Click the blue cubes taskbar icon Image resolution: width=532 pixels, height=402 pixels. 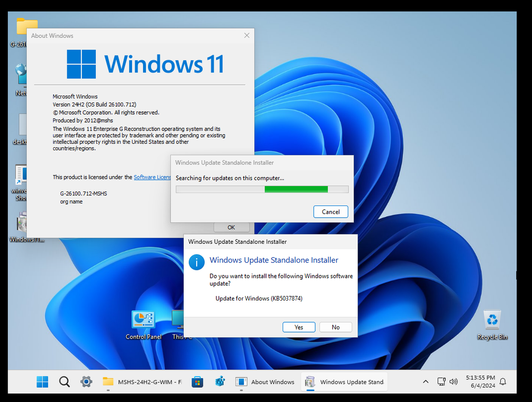tap(220, 381)
